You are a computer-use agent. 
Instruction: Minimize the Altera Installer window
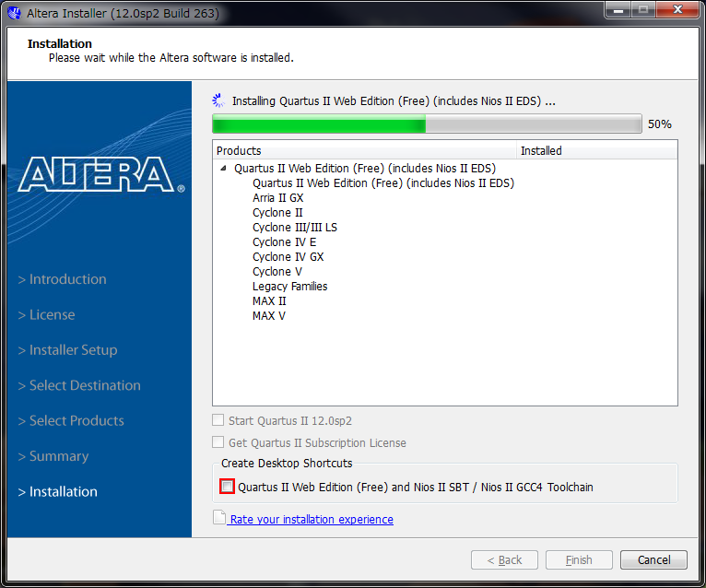[618, 9]
